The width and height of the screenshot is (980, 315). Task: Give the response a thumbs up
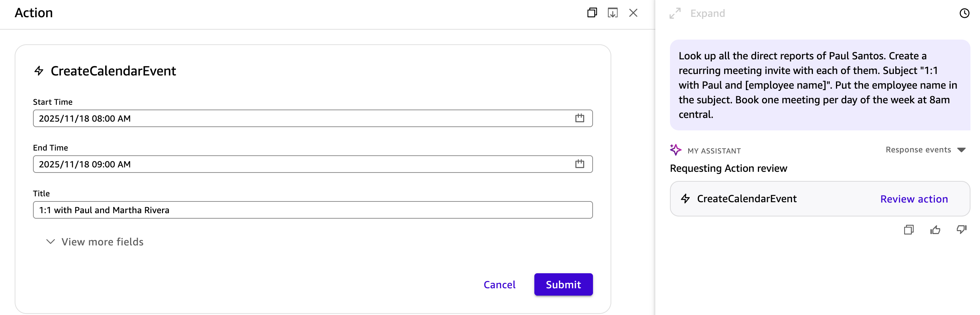[x=935, y=230]
